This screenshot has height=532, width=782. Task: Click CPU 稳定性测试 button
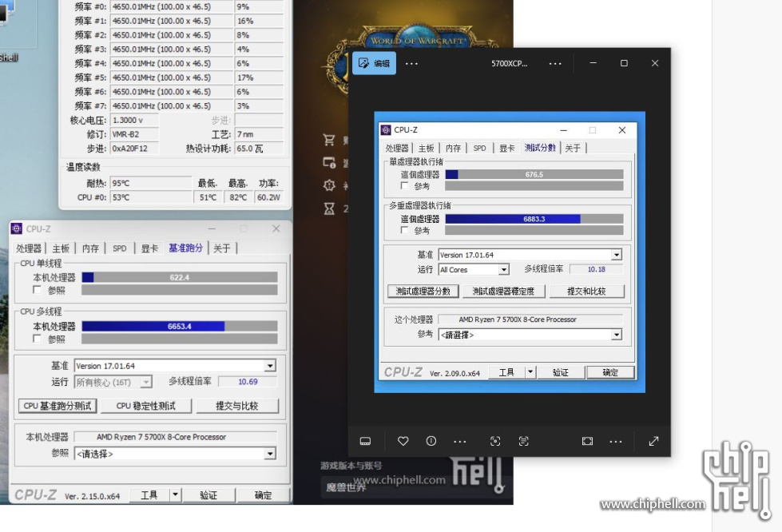click(x=146, y=406)
